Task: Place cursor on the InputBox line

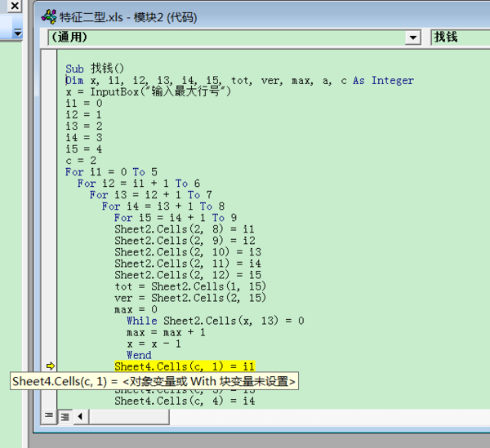Action: tap(149, 92)
